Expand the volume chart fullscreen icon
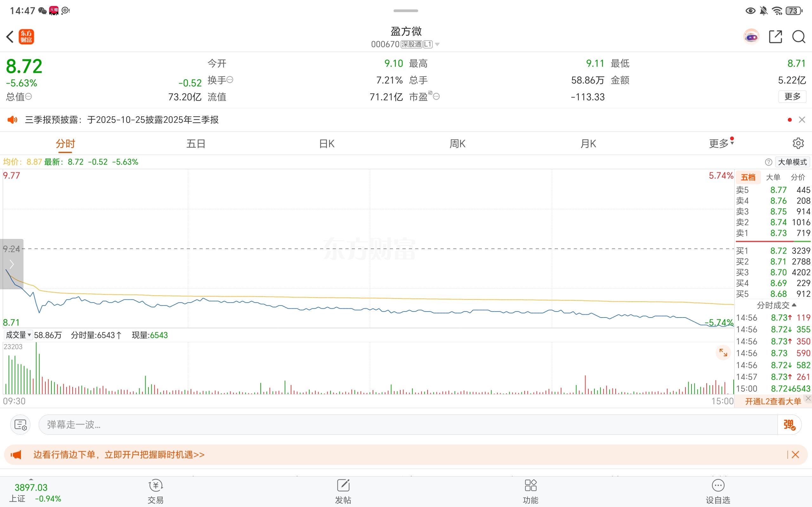 click(723, 352)
